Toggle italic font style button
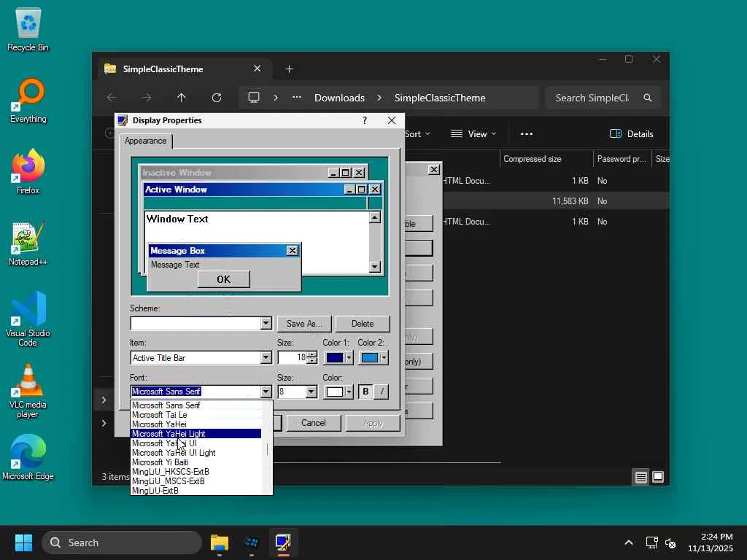The width and height of the screenshot is (747, 560). (382, 392)
